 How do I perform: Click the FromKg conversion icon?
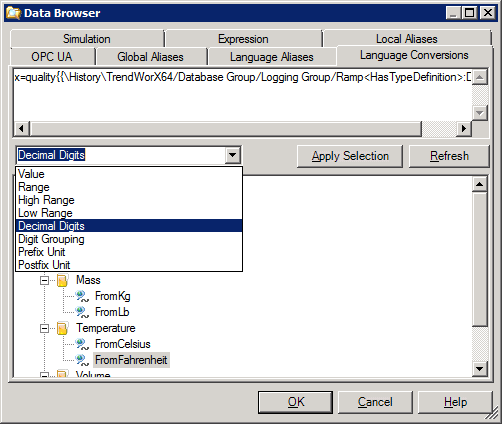point(82,296)
